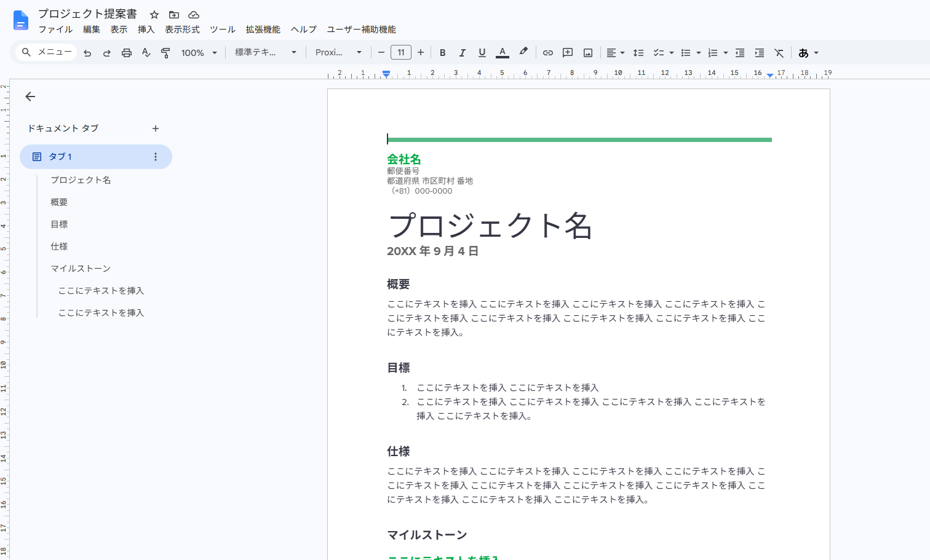Open the zoom 100% dropdown

coord(199,53)
